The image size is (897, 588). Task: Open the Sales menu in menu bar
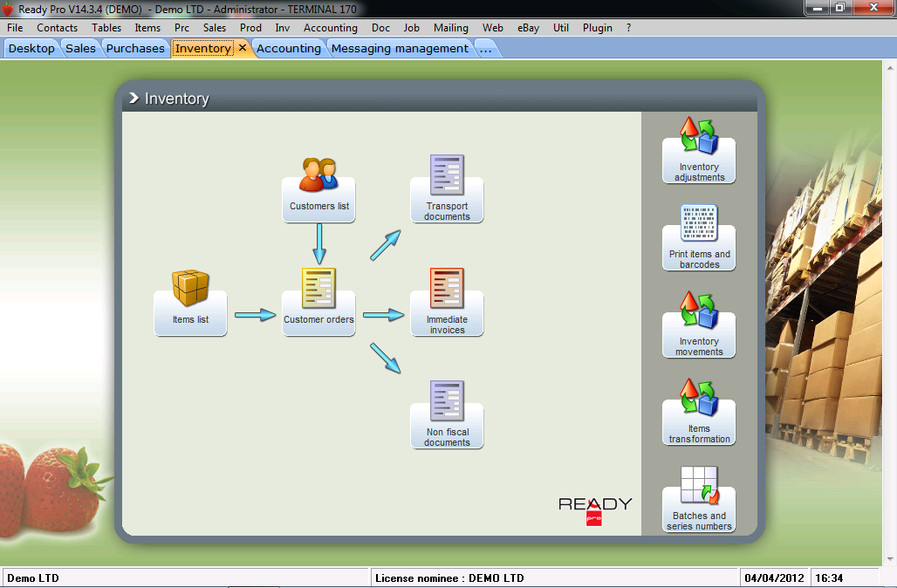pyautogui.click(x=215, y=27)
